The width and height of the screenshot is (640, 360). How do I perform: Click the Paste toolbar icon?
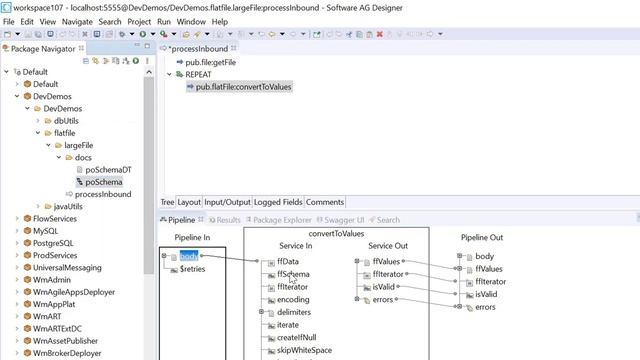point(369,34)
